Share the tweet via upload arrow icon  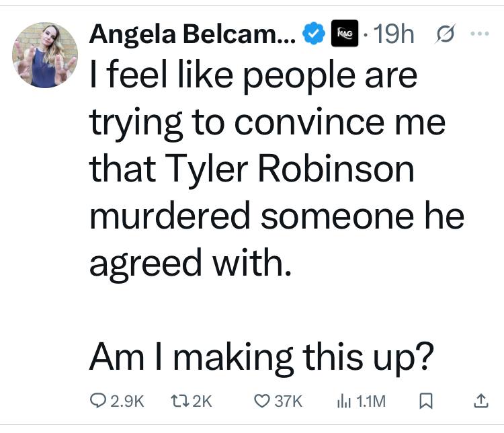pos(480,401)
